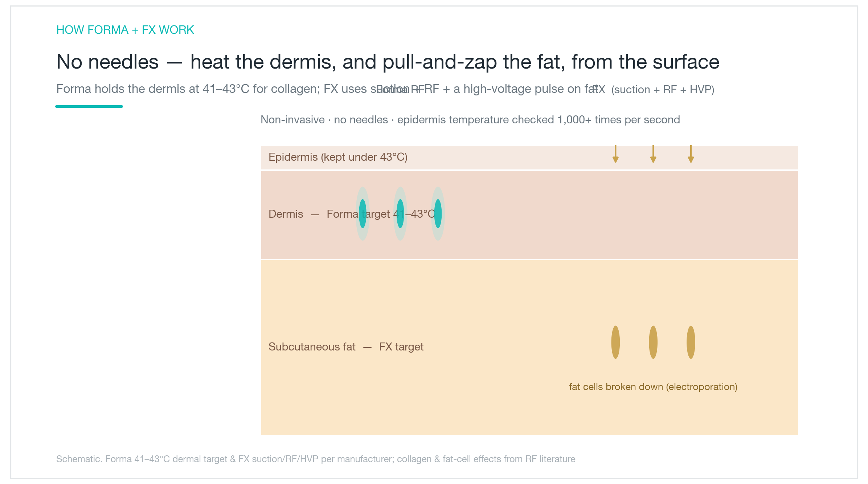Image resolution: width=868 pixels, height=484 pixels.
Task: Click the Forma subtitle about collagen
Action: [327, 89]
